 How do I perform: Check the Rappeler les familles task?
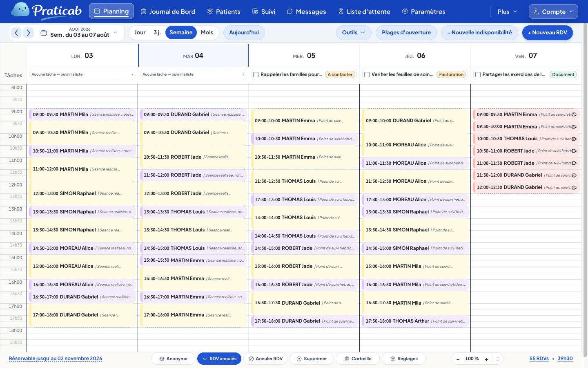tap(256, 74)
